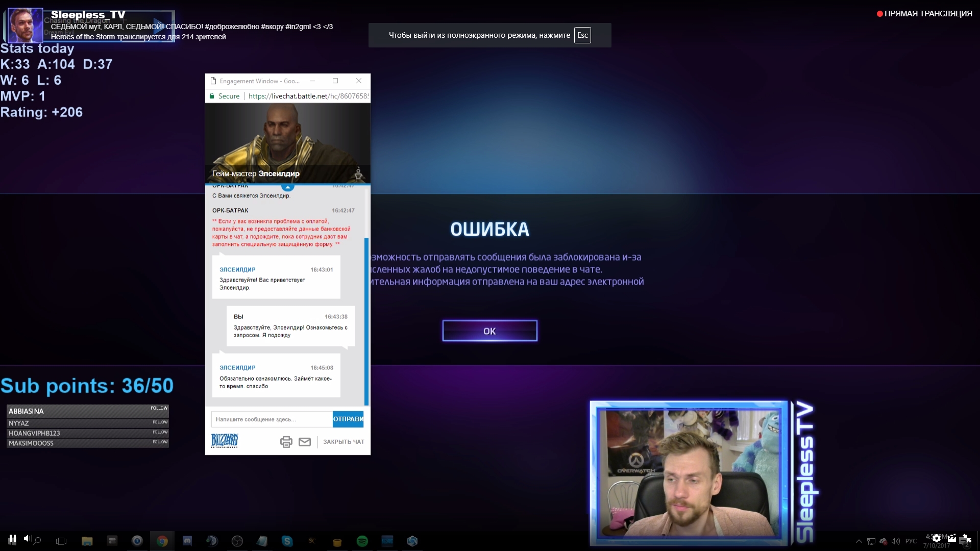Image resolution: width=980 pixels, height=551 pixels.
Task: Expand the hidden system tray icons chevron
Action: [859, 541]
